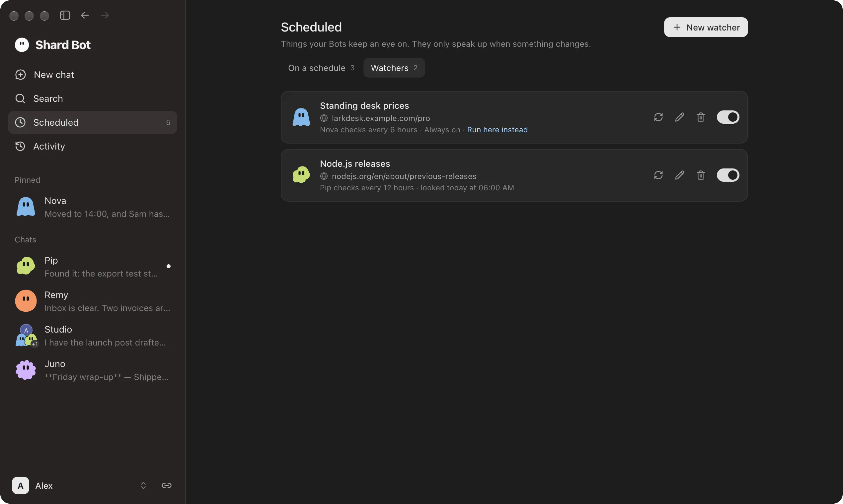Open Scheduled in the sidebar
Image resolution: width=843 pixels, height=504 pixels.
coord(93,122)
